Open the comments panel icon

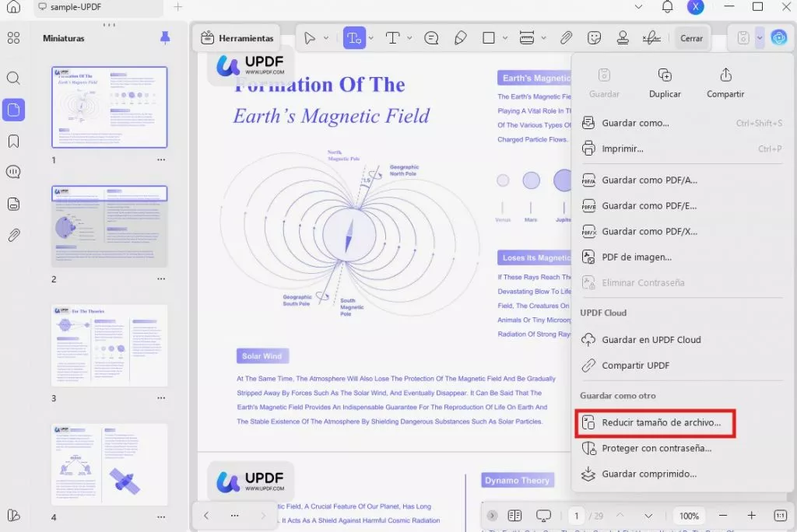[x=14, y=172]
